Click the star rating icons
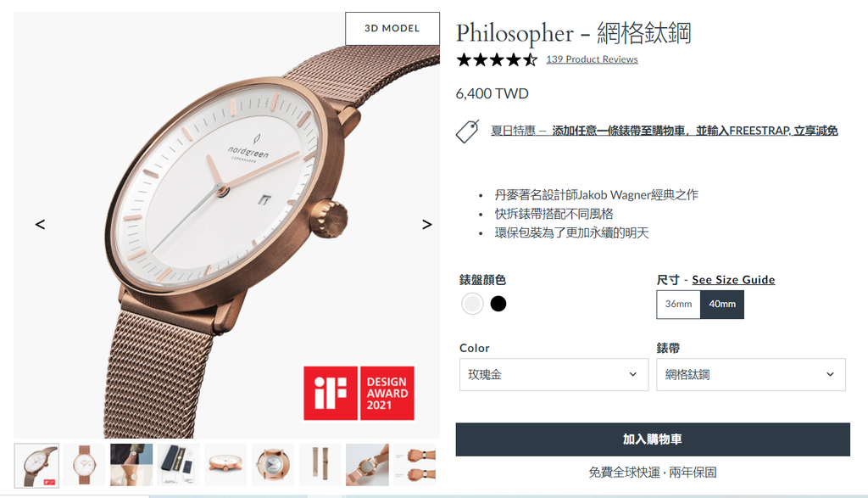The height and width of the screenshot is (498, 868). (x=497, y=59)
